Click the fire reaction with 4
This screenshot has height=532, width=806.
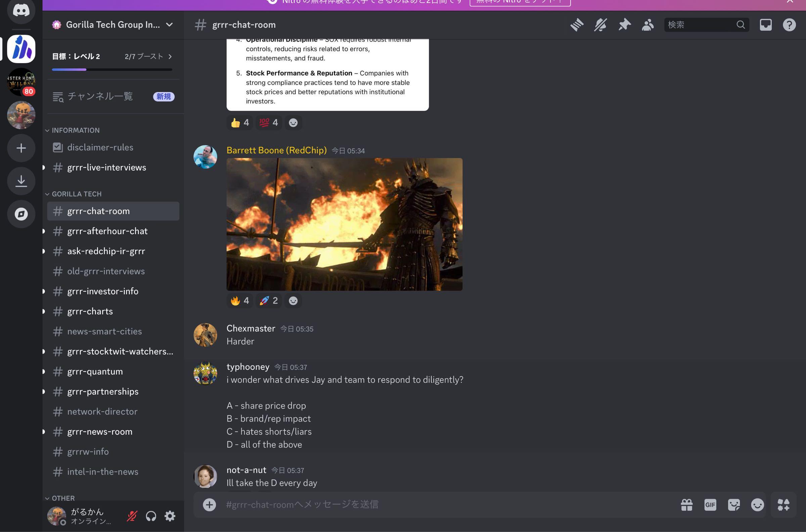239,301
